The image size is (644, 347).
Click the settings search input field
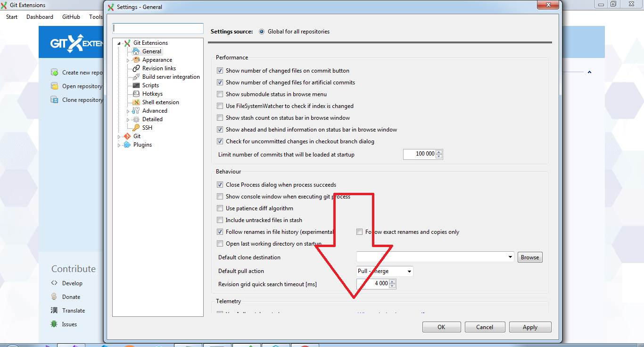coord(157,28)
